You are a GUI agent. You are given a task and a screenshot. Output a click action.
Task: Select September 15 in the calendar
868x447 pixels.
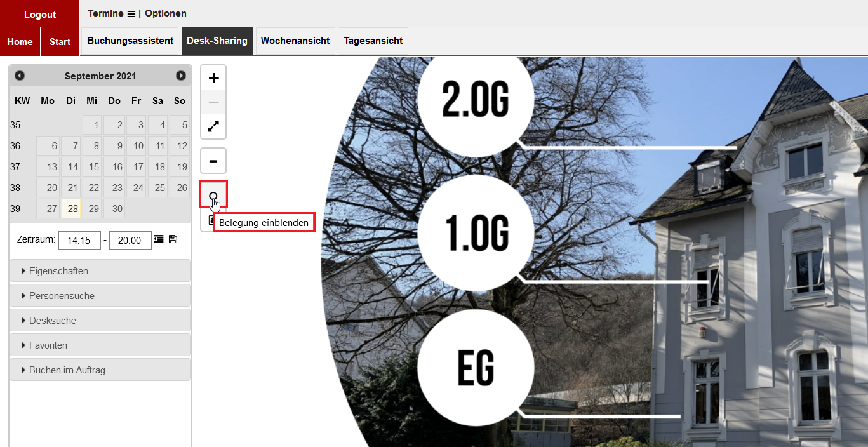pyautogui.click(x=92, y=167)
